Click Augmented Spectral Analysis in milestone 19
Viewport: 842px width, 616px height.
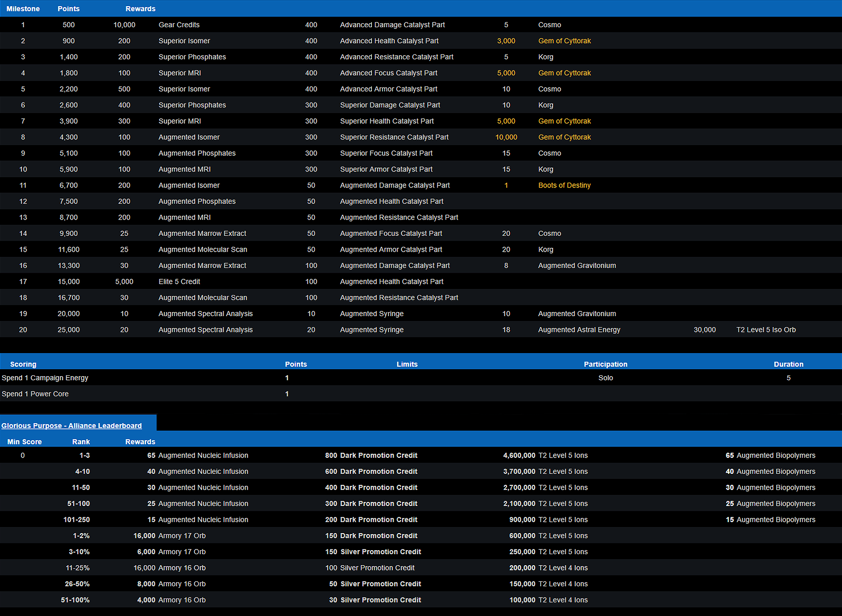click(205, 314)
